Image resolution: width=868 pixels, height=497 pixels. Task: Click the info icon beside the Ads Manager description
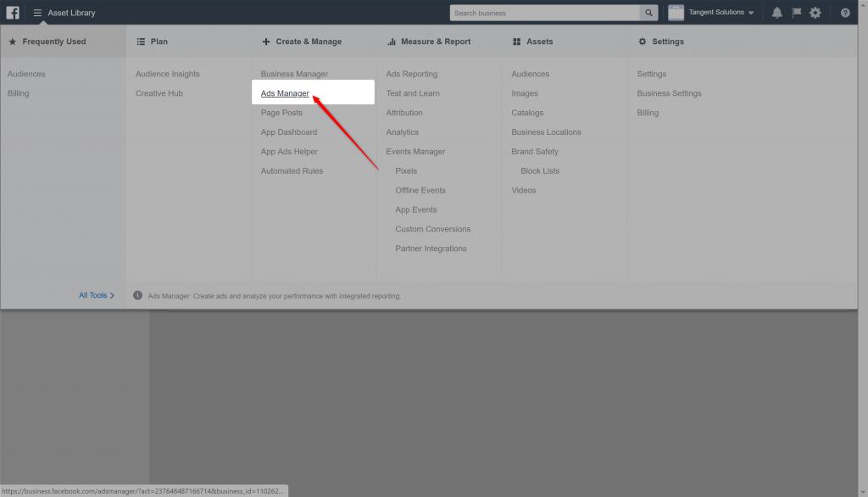click(x=138, y=295)
